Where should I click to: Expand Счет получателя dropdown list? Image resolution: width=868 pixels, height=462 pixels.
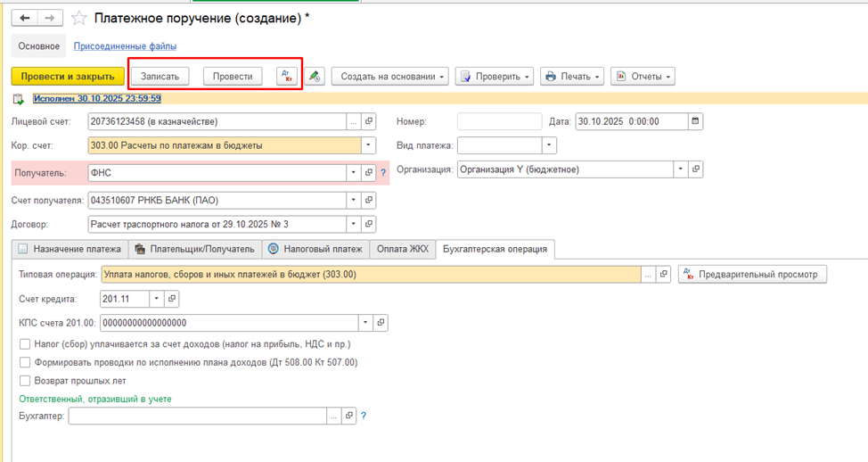(x=354, y=200)
